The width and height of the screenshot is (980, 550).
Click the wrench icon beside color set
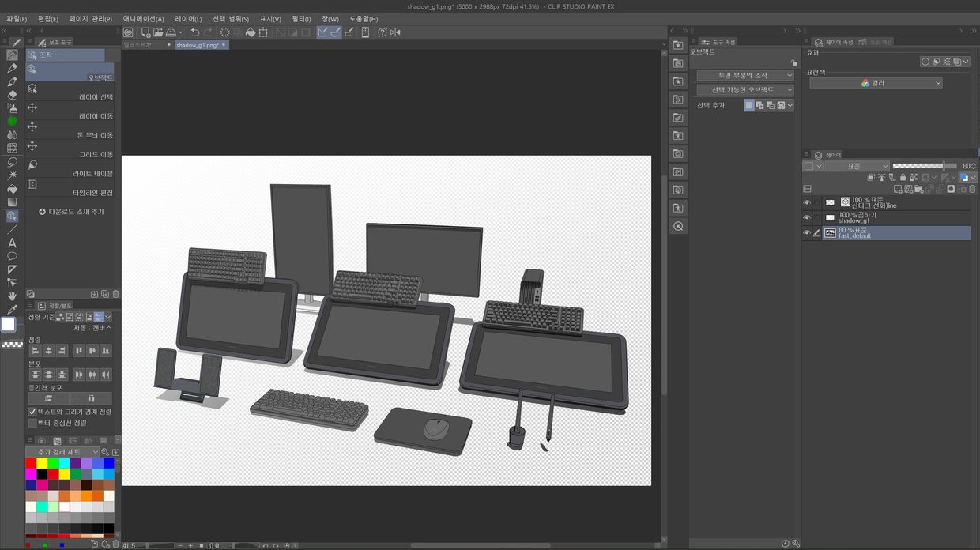click(x=105, y=452)
